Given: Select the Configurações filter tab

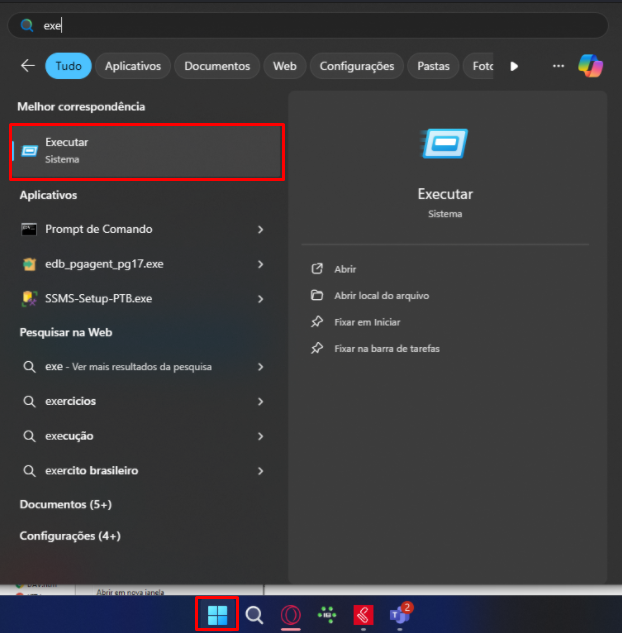Looking at the screenshot, I should (357, 66).
